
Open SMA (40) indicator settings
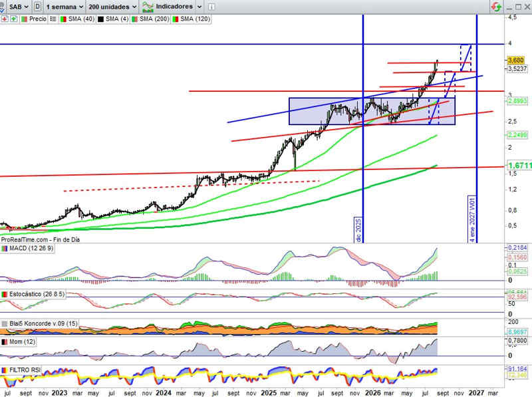[x=81, y=19]
